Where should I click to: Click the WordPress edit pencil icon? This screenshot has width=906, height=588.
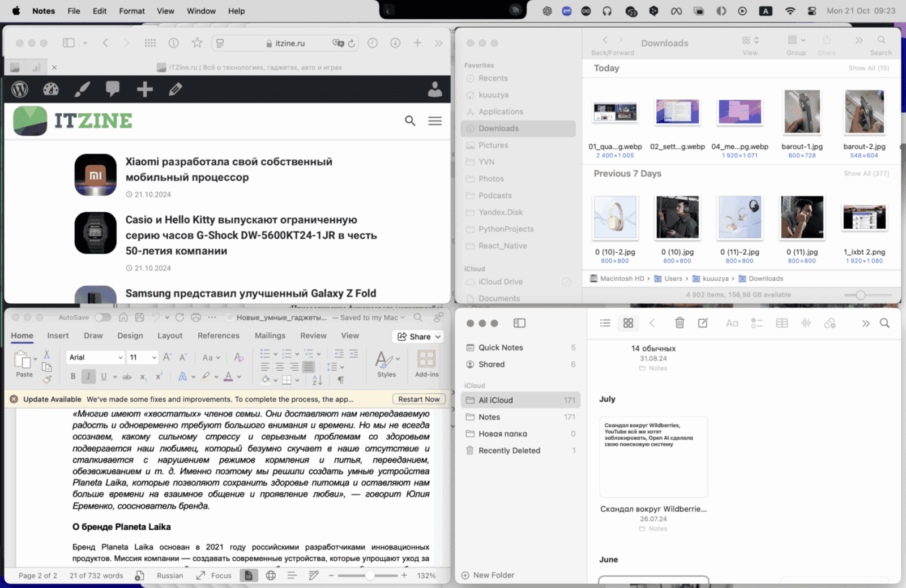click(176, 89)
